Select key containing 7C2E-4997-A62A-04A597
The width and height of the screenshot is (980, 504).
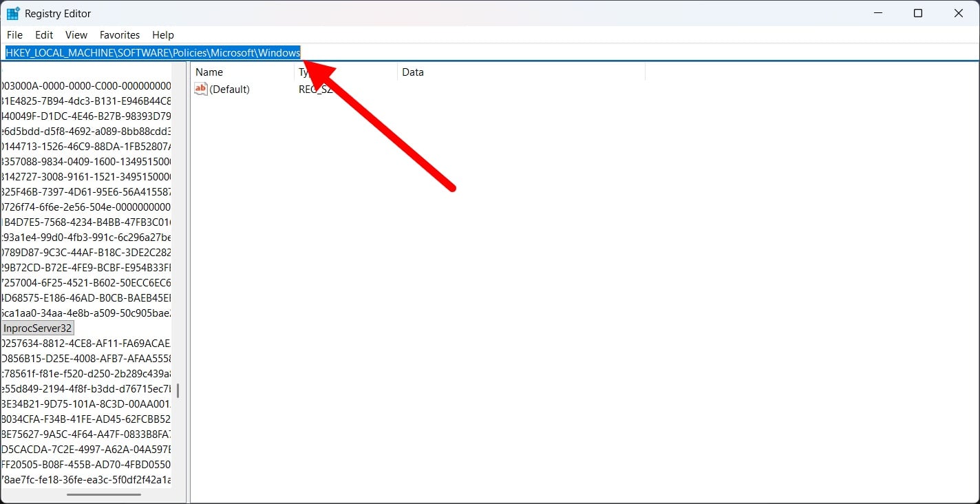click(x=86, y=449)
